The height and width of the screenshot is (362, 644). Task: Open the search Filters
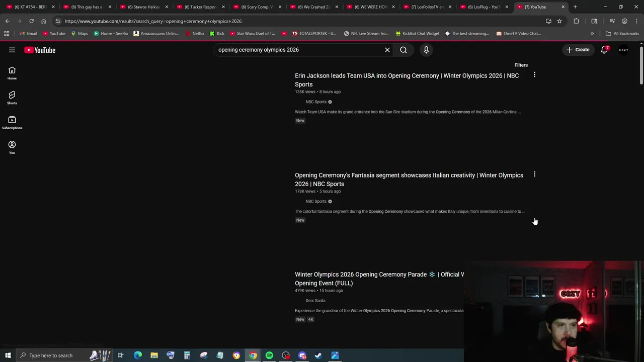(521, 65)
